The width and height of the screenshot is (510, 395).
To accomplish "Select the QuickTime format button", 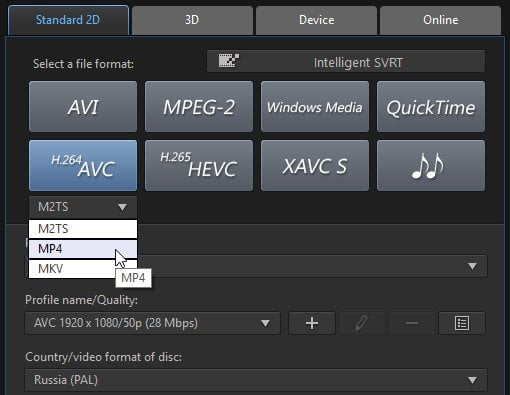I will pos(431,107).
